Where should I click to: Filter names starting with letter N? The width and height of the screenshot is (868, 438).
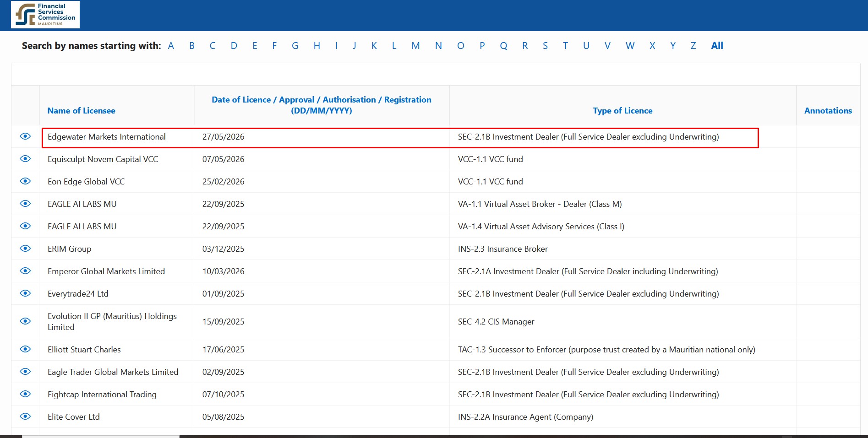tap(438, 46)
